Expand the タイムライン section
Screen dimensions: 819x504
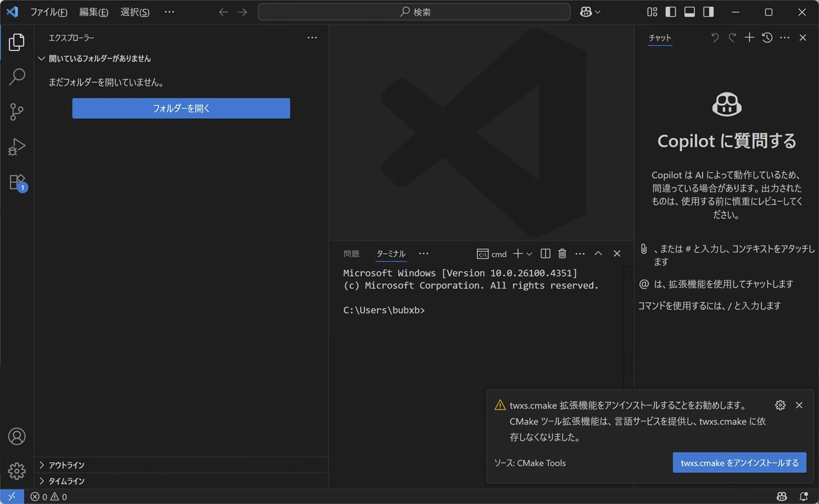pos(181,481)
